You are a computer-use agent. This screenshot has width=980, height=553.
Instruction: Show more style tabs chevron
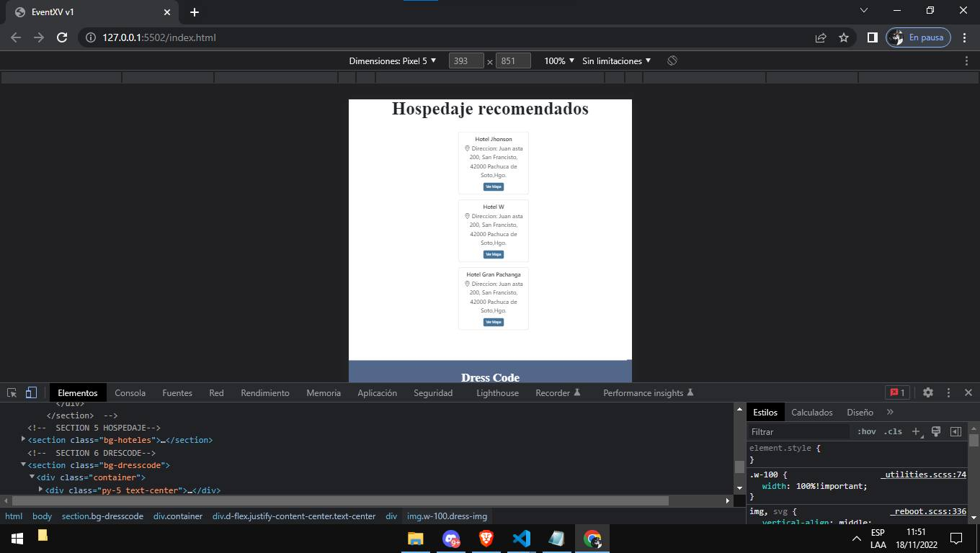[x=890, y=412]
